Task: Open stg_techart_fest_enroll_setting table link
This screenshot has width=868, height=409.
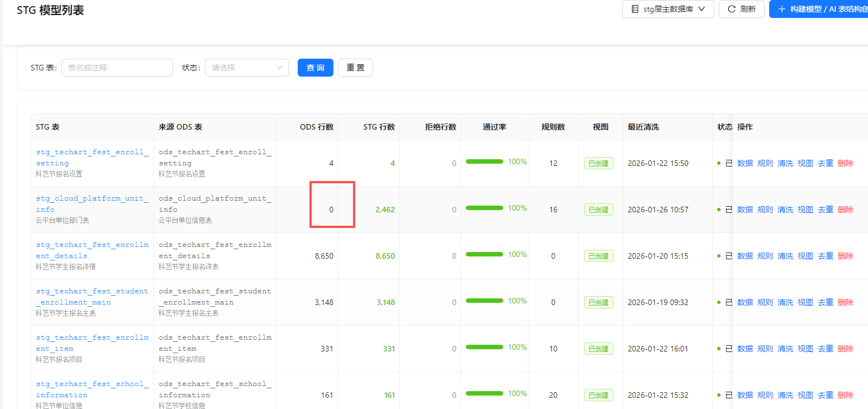Action: (x=92, y=158)
